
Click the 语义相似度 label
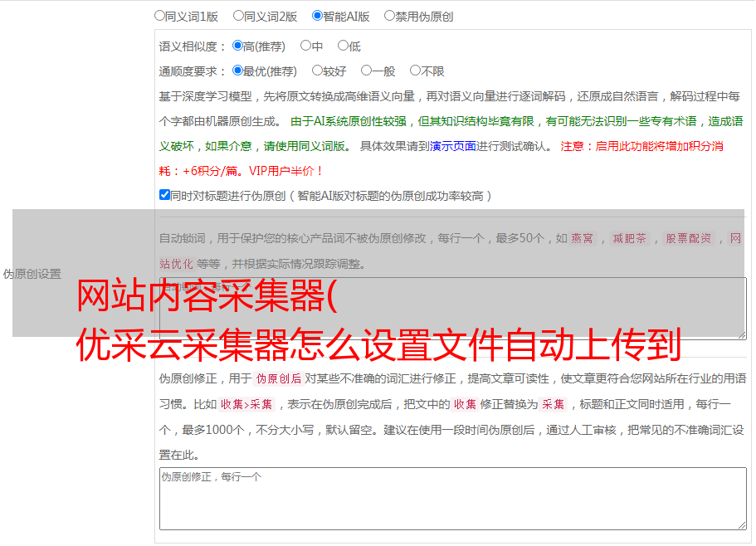192,46
